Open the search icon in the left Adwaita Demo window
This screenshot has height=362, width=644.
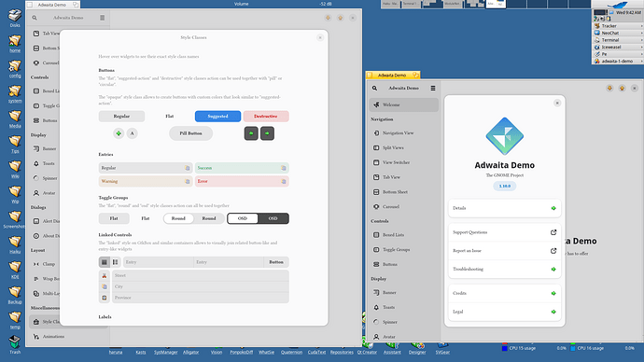point(35,18)
